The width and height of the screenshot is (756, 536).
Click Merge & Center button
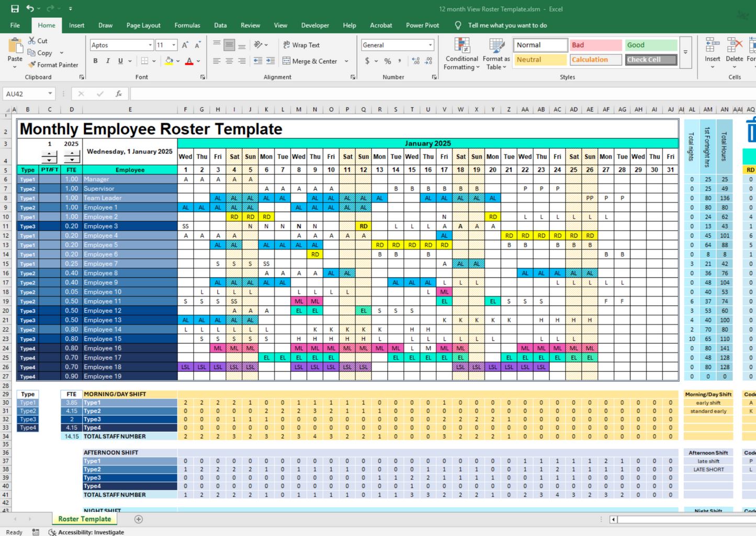click(311, 61)
